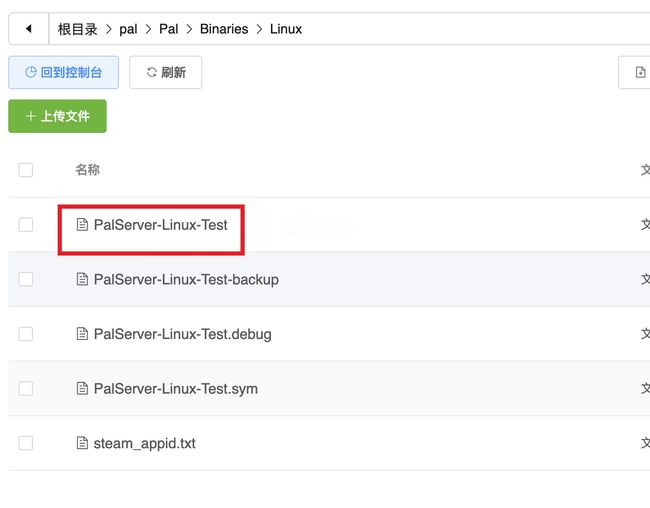This screenshot has width=650, height=508.
Task: Open Binaries folder in breadcrumb
Action: coord(224,29)
